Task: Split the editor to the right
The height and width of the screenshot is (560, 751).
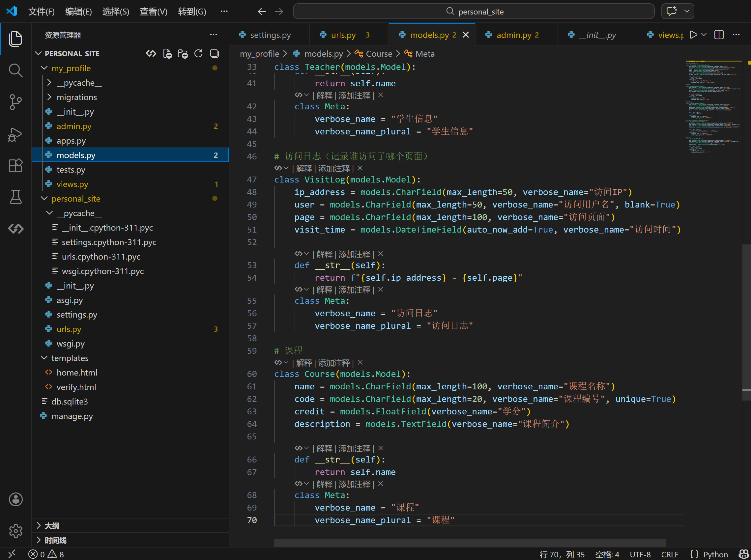Action: pos(719,35)
